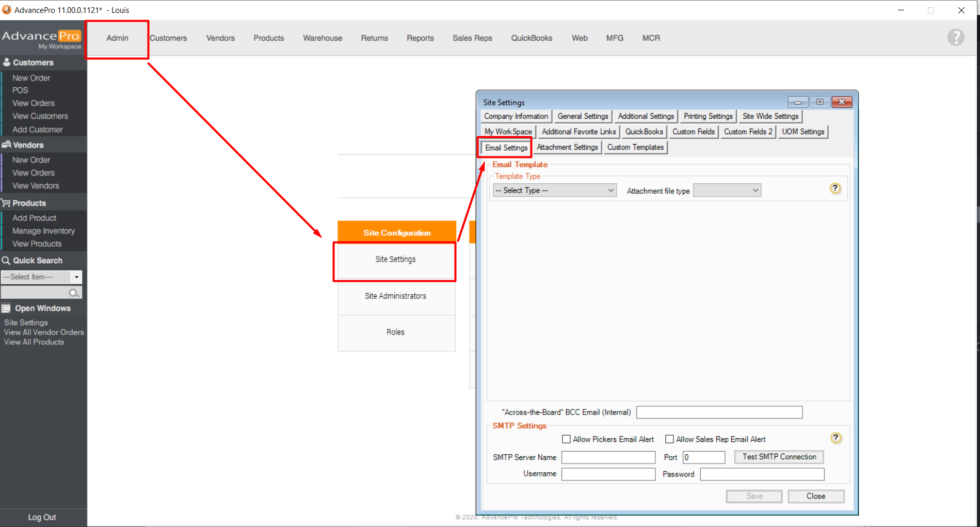Image resolution: width=980 pixels, height=527 pixels.
Task: Click help icon in Email Template section
Action: point(835,188)
